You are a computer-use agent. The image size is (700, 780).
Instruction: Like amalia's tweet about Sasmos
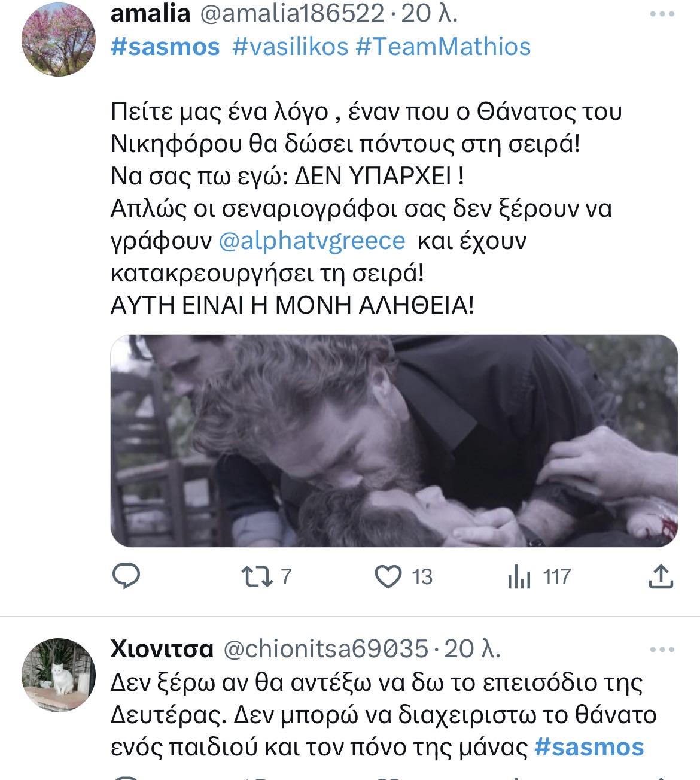click(388, 576)
